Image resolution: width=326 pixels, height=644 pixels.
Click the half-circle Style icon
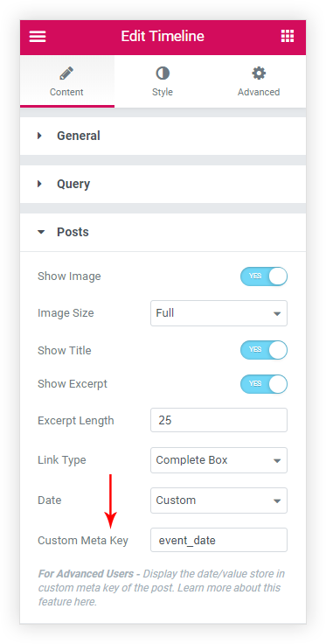click(x=163, y=73)
